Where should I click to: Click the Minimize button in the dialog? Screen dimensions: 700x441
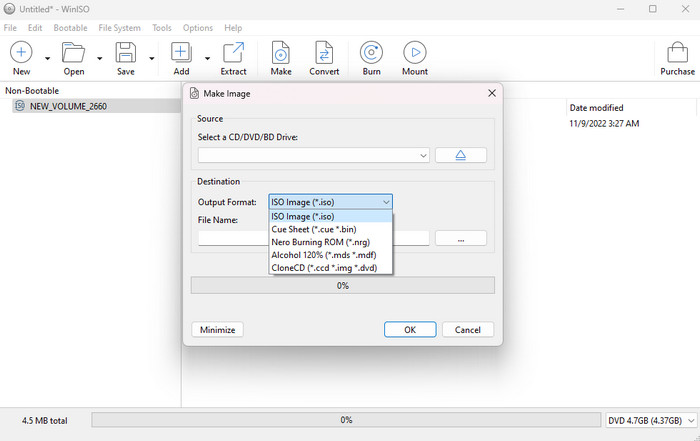tap(217, 329)
